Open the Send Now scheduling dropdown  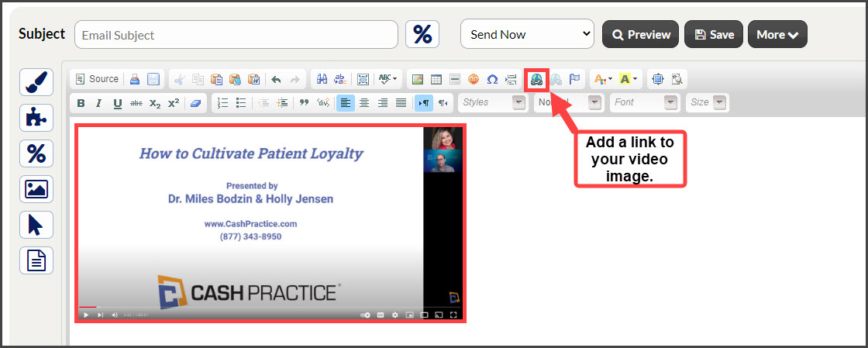point(527,34)
